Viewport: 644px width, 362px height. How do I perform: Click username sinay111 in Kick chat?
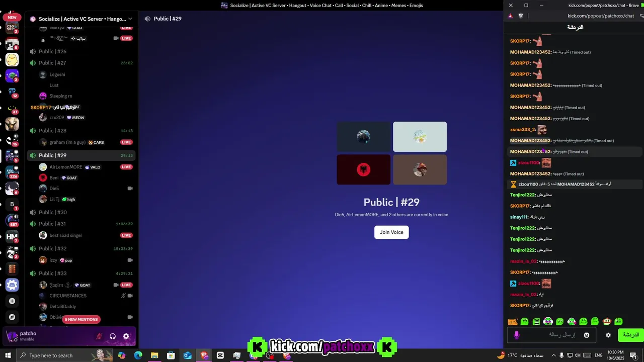[519, 217]
